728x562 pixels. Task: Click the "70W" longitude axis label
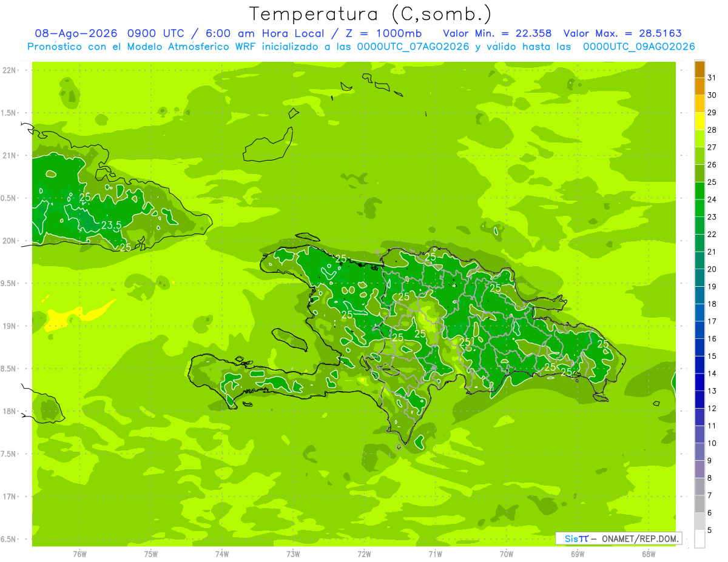[x=507, y=554]
